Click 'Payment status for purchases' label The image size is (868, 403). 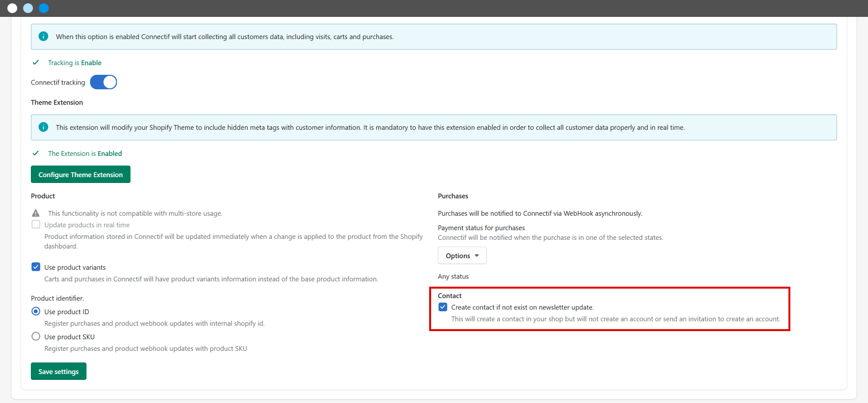[481, 228]
